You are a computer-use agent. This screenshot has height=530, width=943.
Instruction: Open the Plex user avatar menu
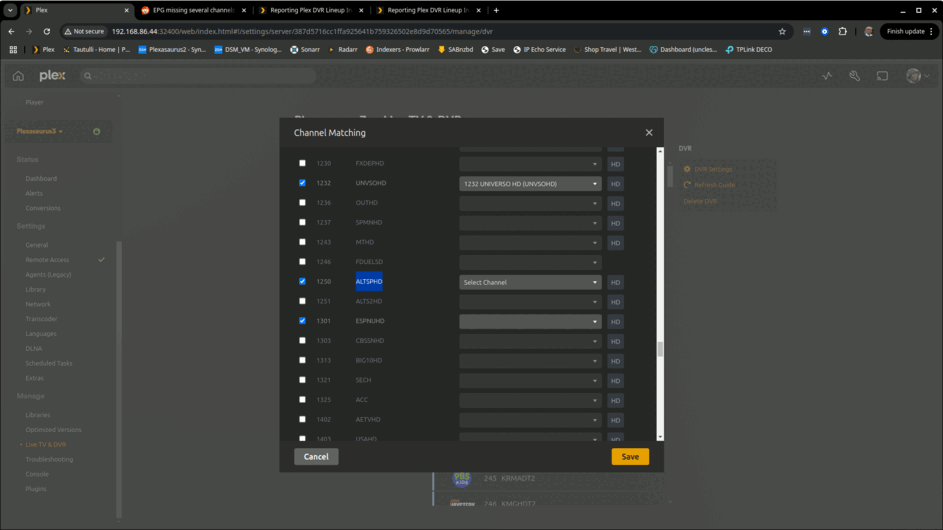click(918, 76)
